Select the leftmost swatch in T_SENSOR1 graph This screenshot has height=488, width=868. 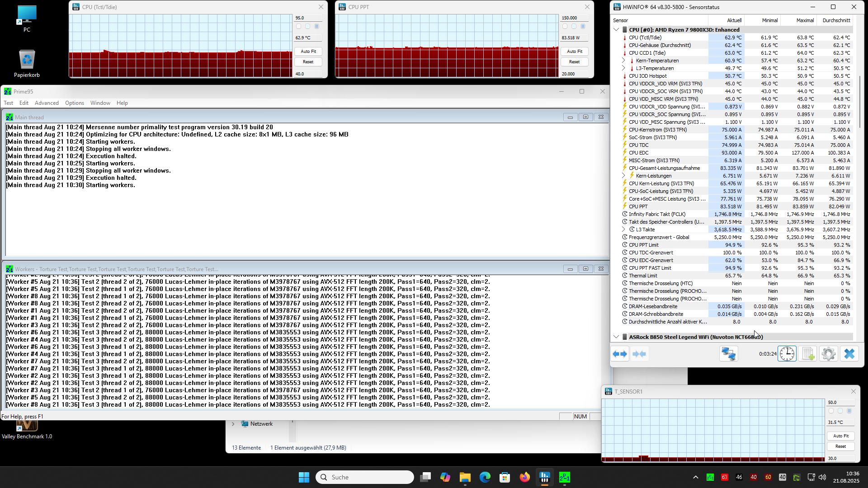pos(831,411)
